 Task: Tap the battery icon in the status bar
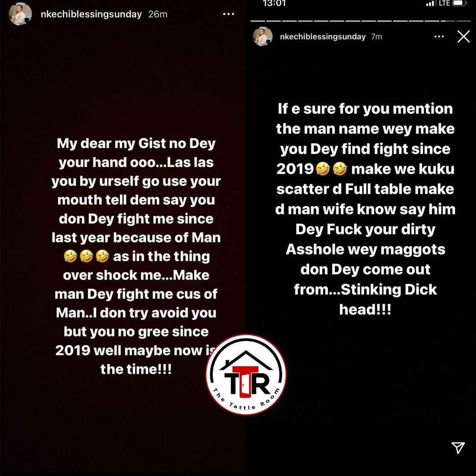coord(460,3)
